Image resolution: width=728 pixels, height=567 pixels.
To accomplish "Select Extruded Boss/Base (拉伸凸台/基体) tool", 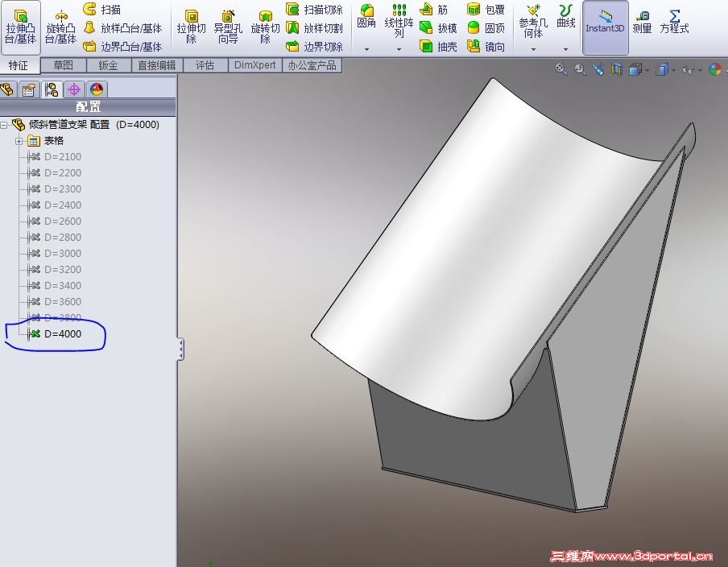I will pyautogui.click(x=20, y=28).
